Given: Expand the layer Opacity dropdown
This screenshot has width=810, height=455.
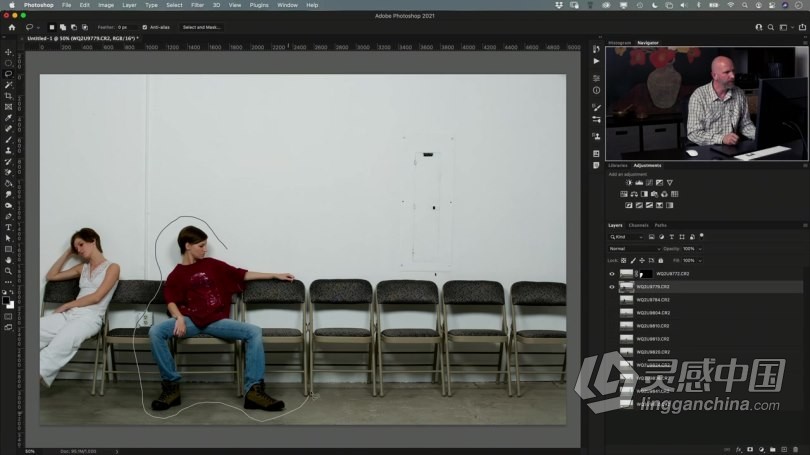Looking at the screenshot, I should [x=698, y=248].
